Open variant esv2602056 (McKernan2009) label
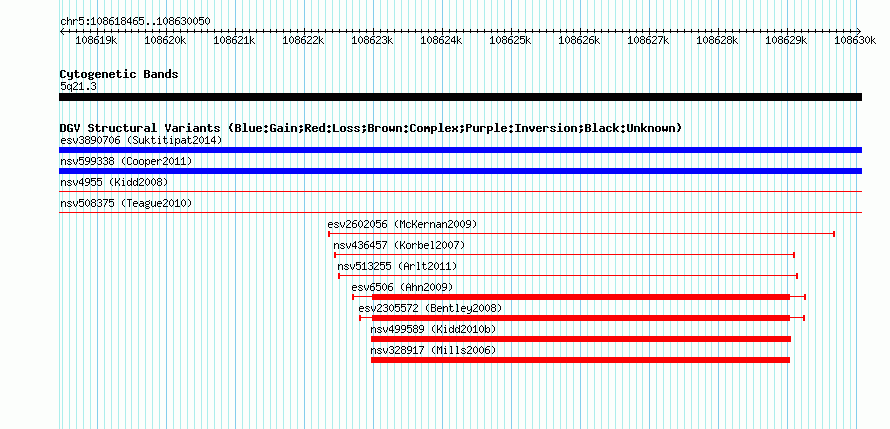Image resolution: width=890 pixels, height=429 pixels. pyautogui.click(x=402, y=224)
